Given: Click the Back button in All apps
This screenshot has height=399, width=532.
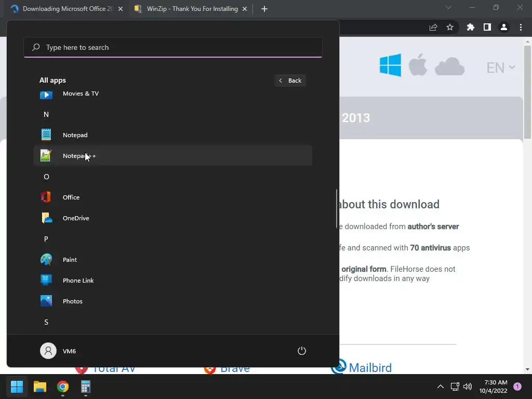Looking at the screenshot, I should pos(290,81).
